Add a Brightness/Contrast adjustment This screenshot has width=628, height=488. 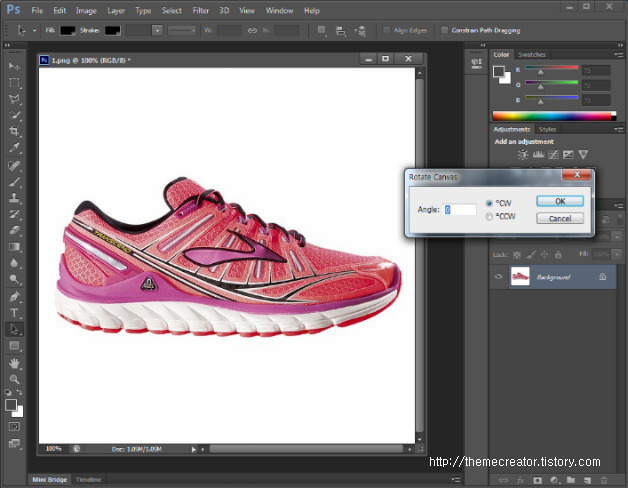coord(523,155)
